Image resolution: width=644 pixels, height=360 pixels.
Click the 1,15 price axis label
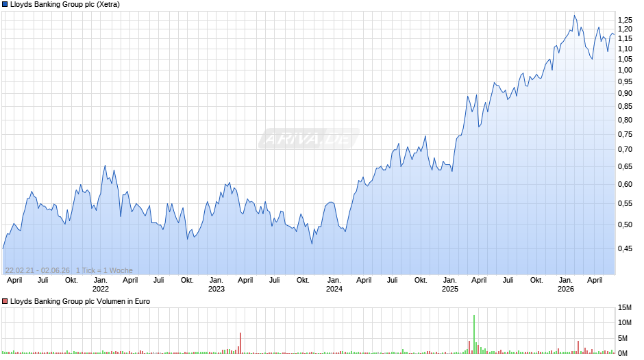625,38
